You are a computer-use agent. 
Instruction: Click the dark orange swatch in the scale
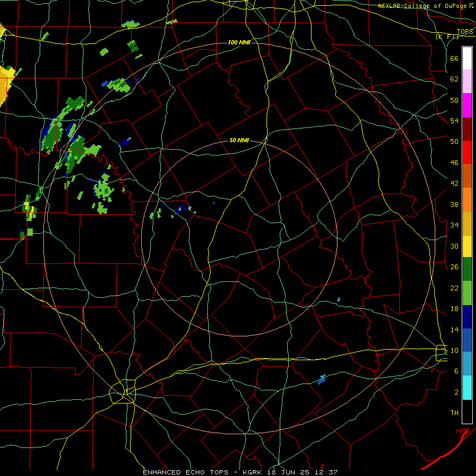[x=467, y=176]
